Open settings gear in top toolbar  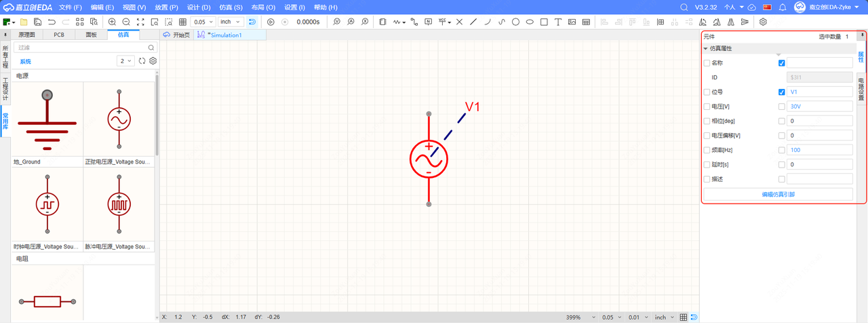[x=763, y=22]
